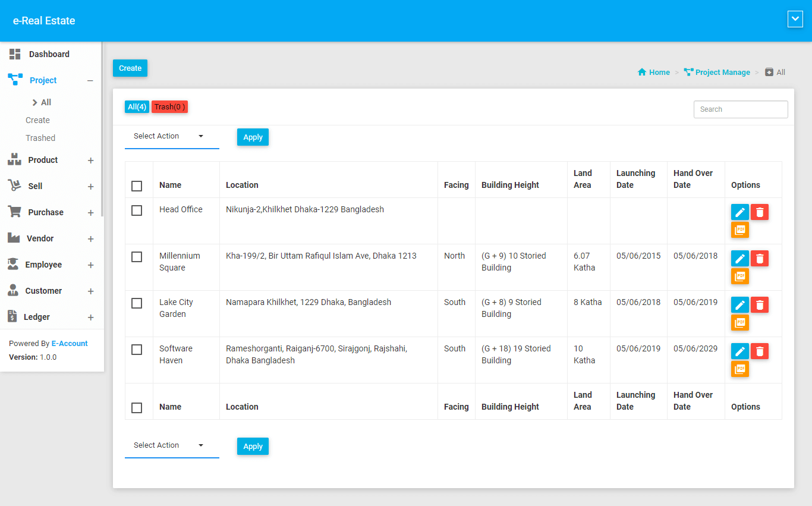Select the Lake City Garden row checkbox
This screenshot has height=506, width=812.
coord(137,303)
